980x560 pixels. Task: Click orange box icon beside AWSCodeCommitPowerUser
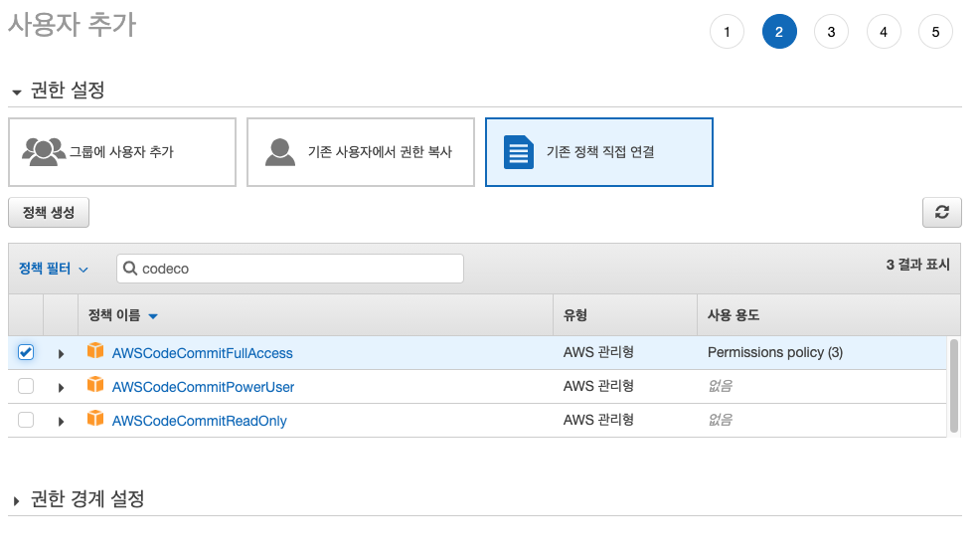point(95,384)
